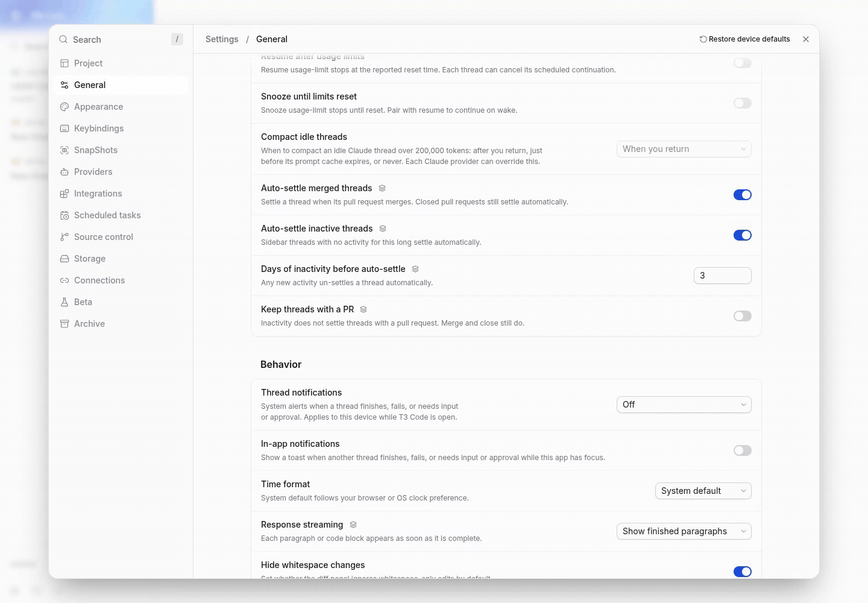
Task: Click the Archive box icon
Action: click(64, 324)
